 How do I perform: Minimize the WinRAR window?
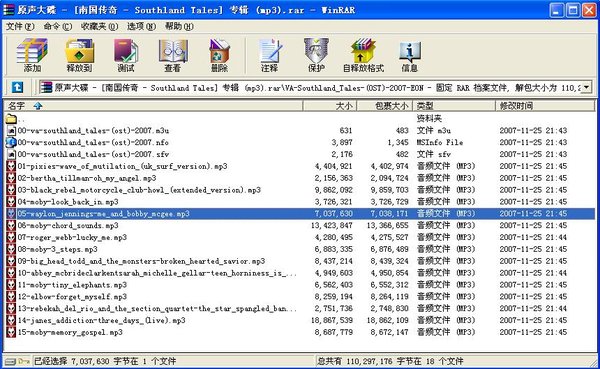[x=556, y=10]
